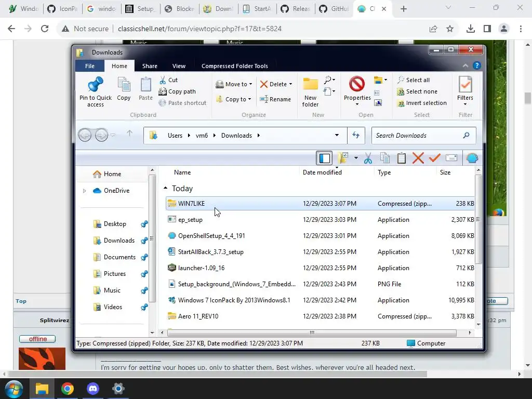
Task: Click the Paste icon in ribbon
Action: [x=146, y=84]
